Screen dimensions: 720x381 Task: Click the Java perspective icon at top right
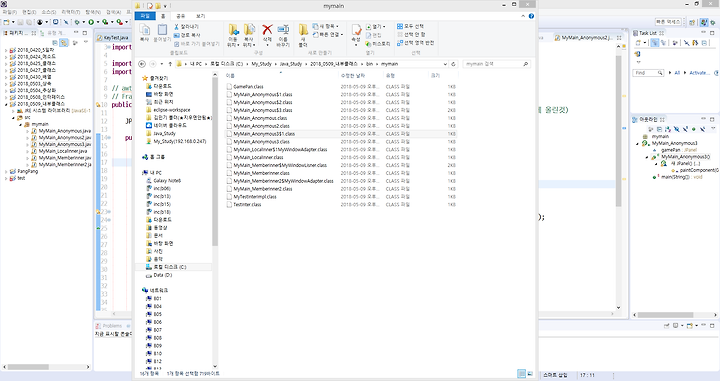[704, 22]
